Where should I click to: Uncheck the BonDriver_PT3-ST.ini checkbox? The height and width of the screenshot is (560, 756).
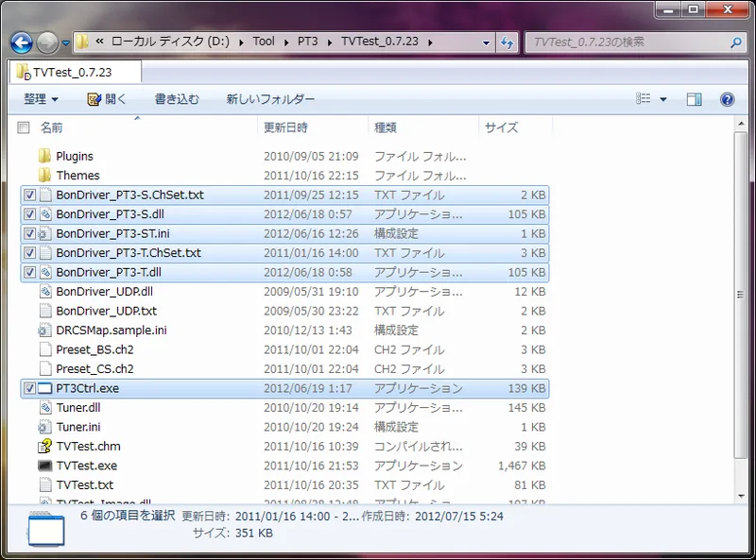pos(30,233)
